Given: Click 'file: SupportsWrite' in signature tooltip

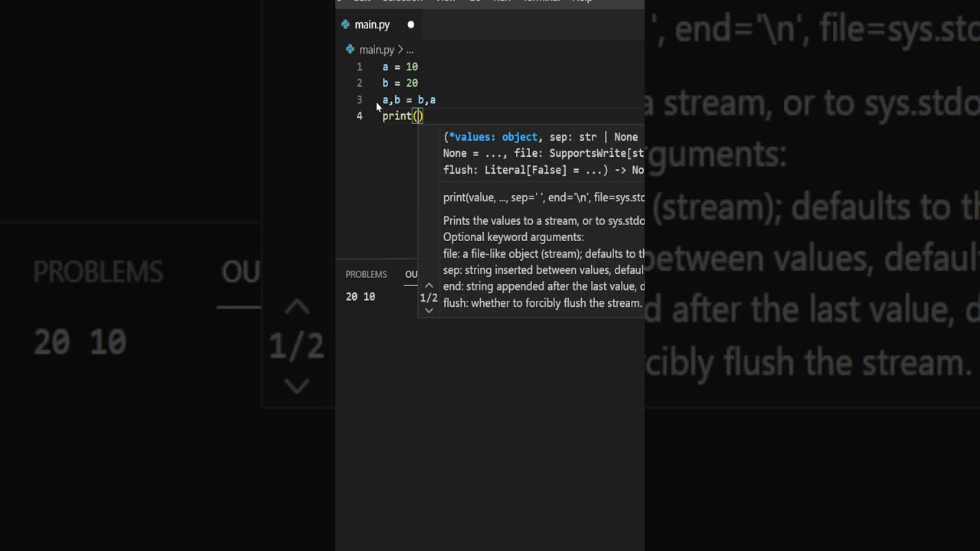Looking at the screenshot, I should coord(579,153).
